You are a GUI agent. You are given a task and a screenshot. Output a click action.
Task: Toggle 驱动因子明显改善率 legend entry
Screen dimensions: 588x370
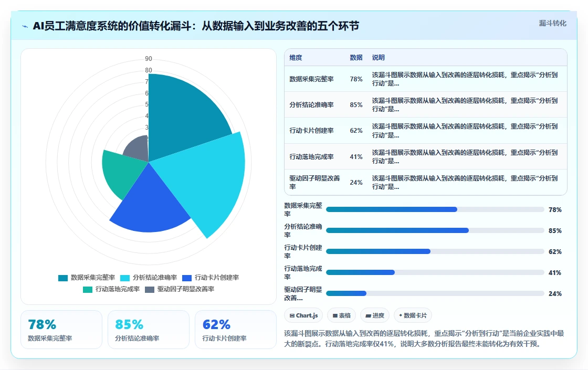[180, 289]
